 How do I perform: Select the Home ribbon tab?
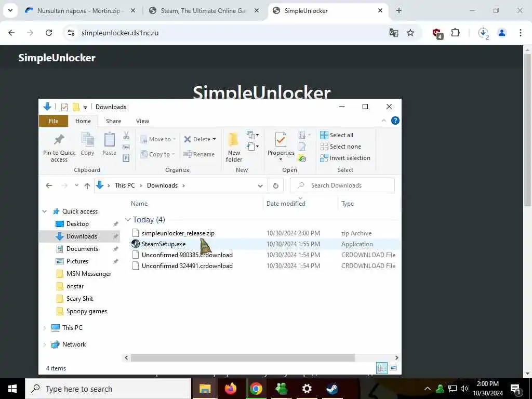pyautogui.click(x=83, y=121)
